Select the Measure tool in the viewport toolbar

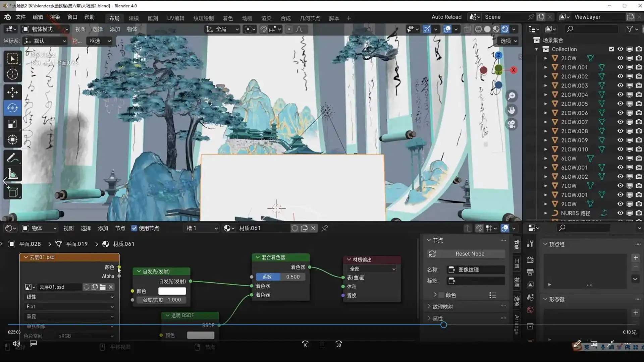12,174
